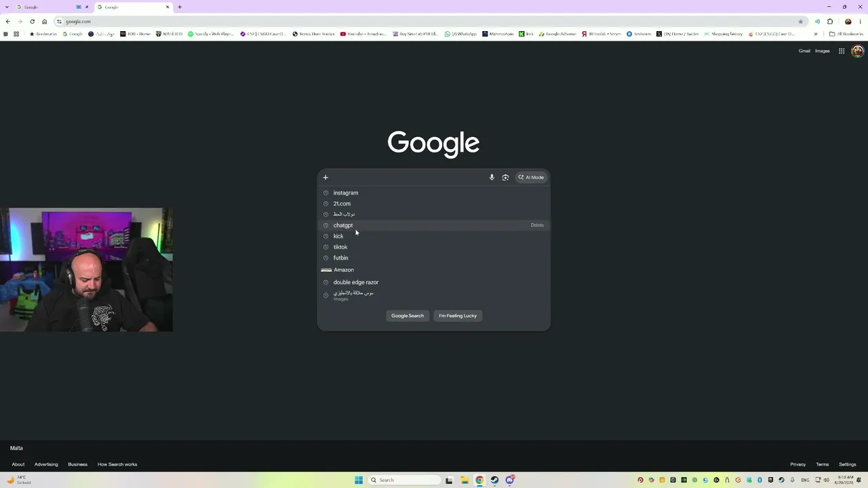Open the YouTube bookmark
868x488 pixels.
tap(363, 34)
